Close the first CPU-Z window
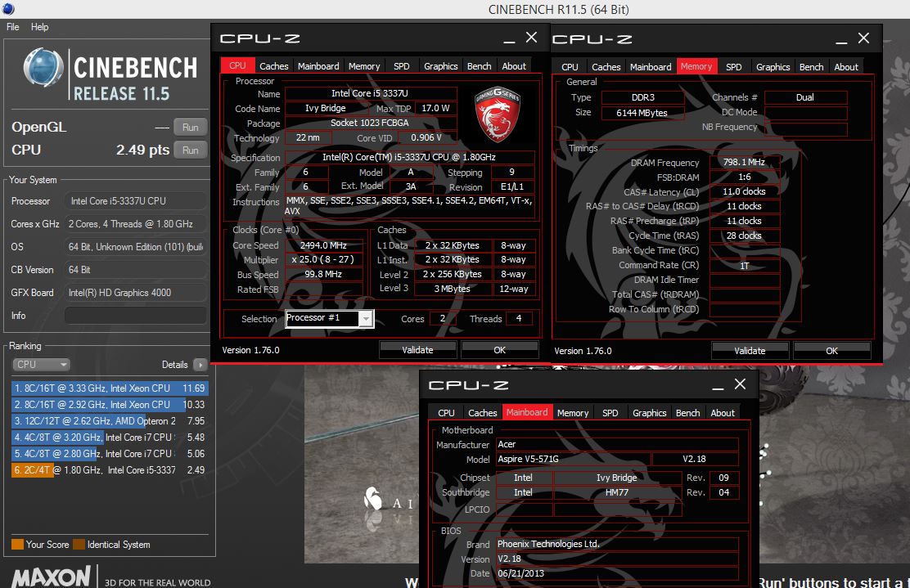The width and height of the screenshot is (910, 588). [x=532, y=38]
